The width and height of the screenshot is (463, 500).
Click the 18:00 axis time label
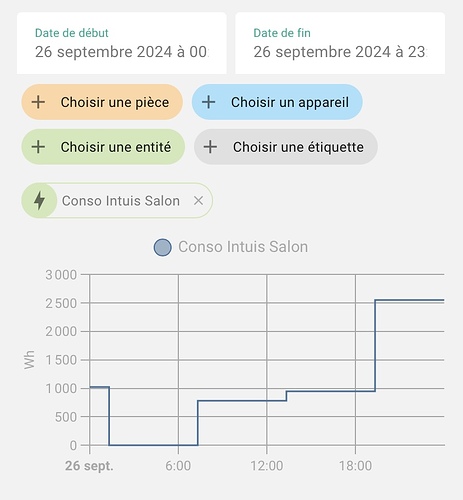(355, 466)
